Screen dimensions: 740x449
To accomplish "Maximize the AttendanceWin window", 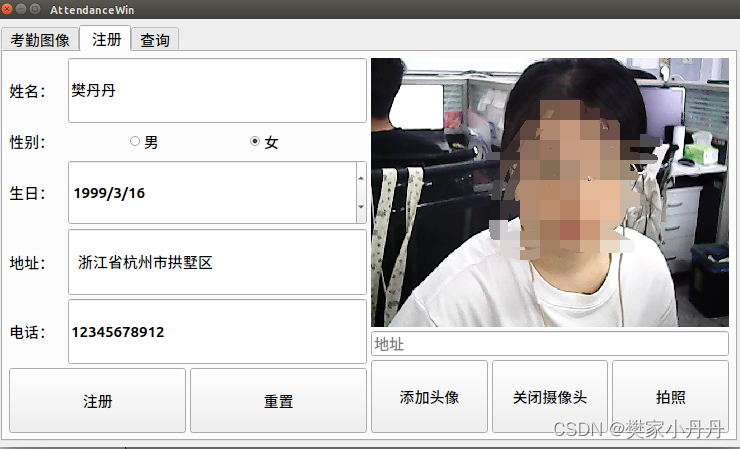I will coord(35,9).
